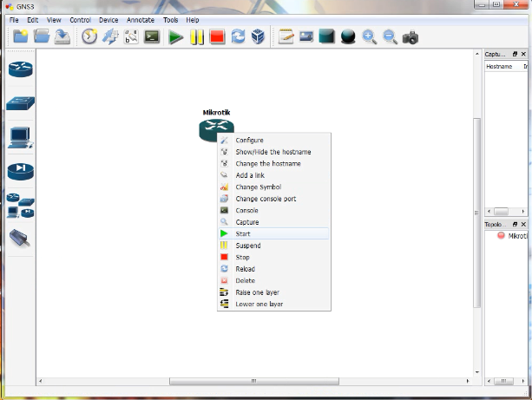Open console terminal toolbar icon
Image resolution: width=532 pixels, height=400 pixels.
point(152,36)
